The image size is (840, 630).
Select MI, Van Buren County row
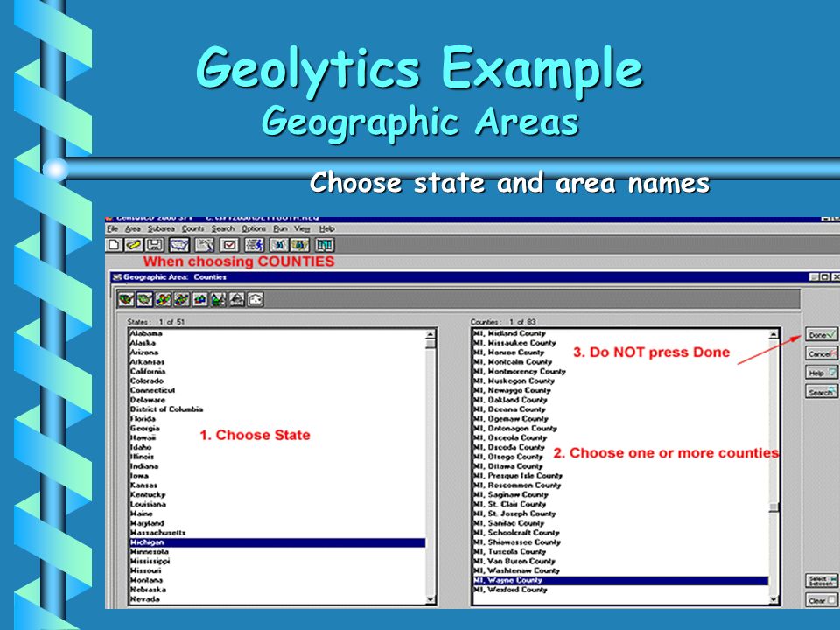(620, 561)
